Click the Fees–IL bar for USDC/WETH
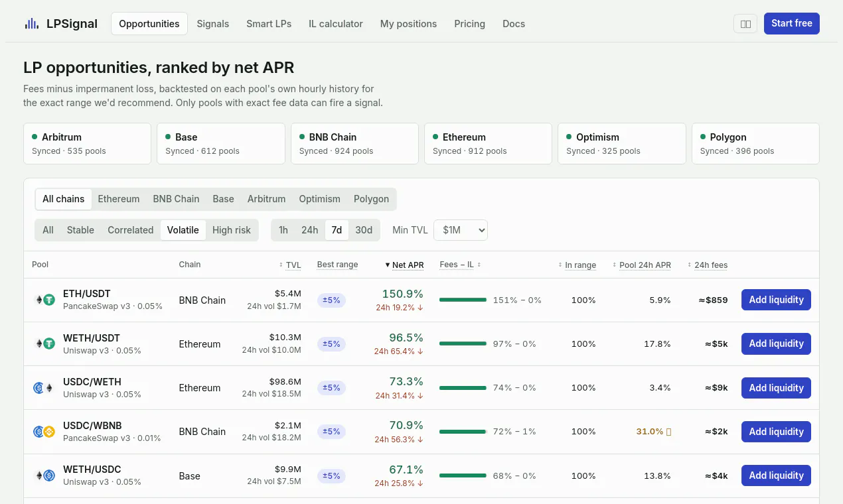 tap(463, 388)
